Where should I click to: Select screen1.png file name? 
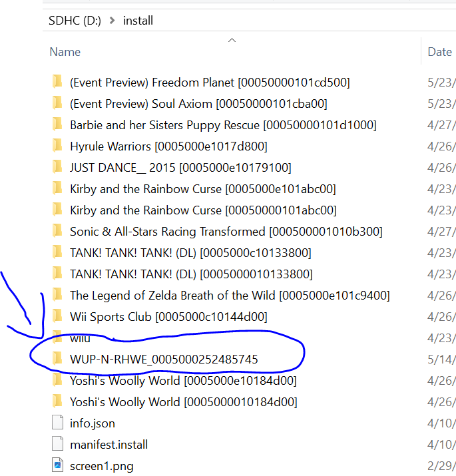[101, 466]
